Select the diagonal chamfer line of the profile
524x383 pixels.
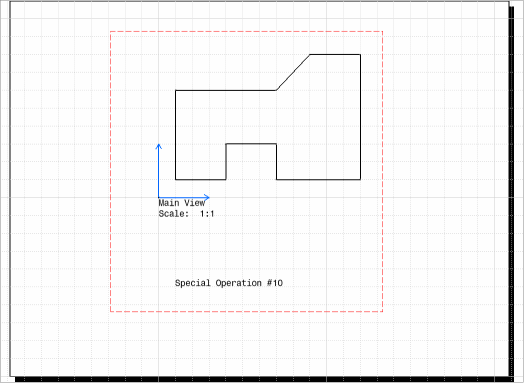293,72
